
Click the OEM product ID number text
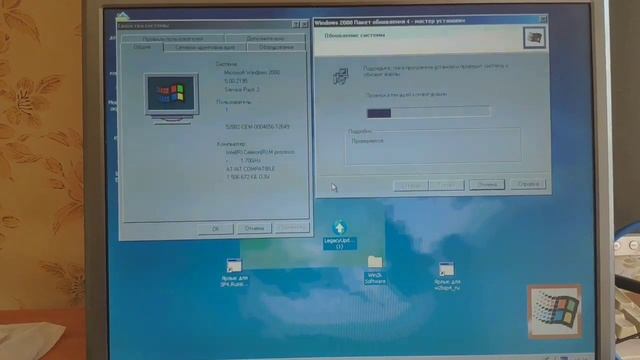click(258, 127)
